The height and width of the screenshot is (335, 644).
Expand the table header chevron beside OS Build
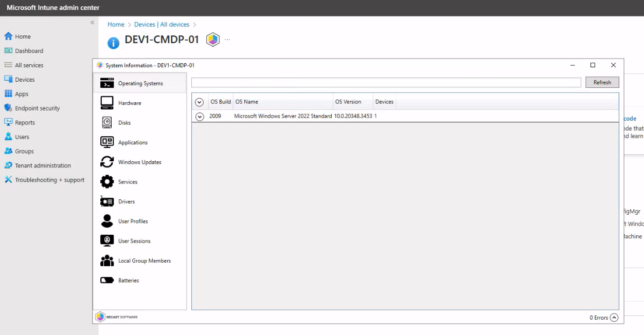point(200,102)
